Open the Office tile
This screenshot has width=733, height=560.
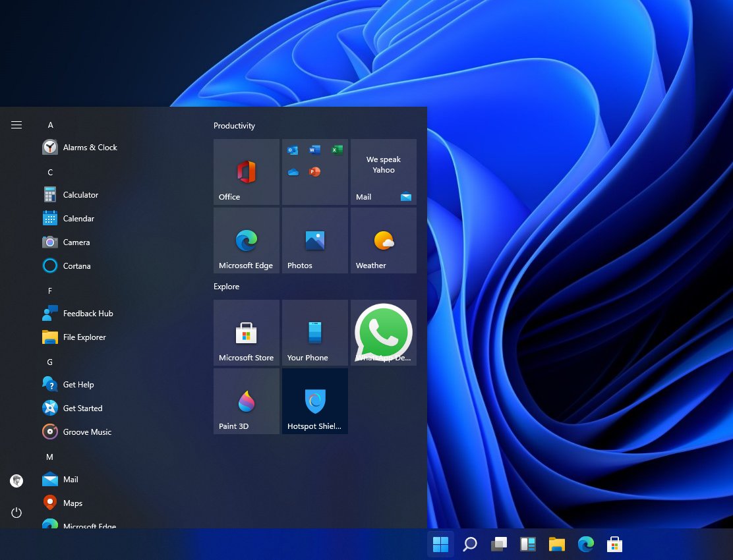click(247, 172)
